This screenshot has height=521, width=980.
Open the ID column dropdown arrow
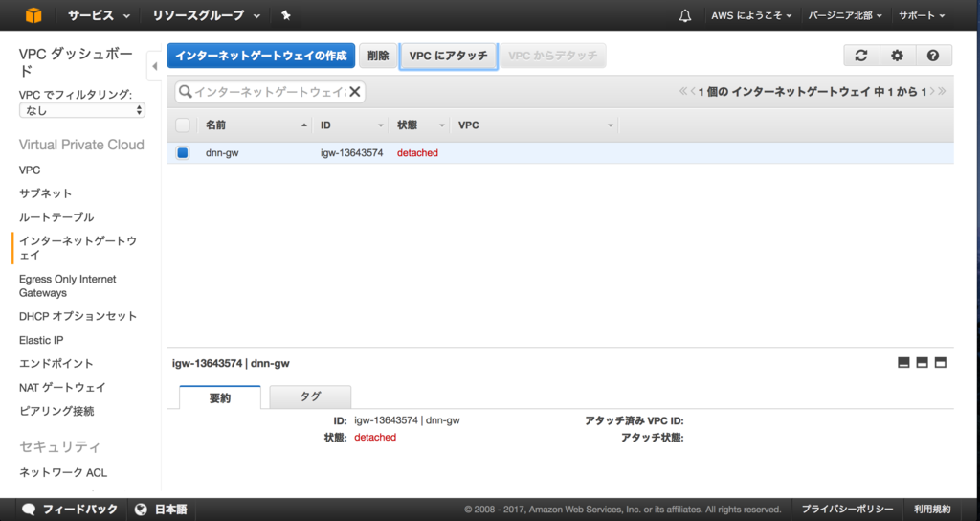coord(381,125)
